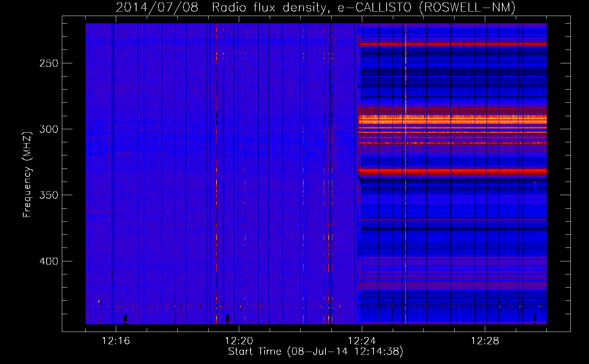
Task: Click the red vertical streak before 12:20
Action: (217, 174)
